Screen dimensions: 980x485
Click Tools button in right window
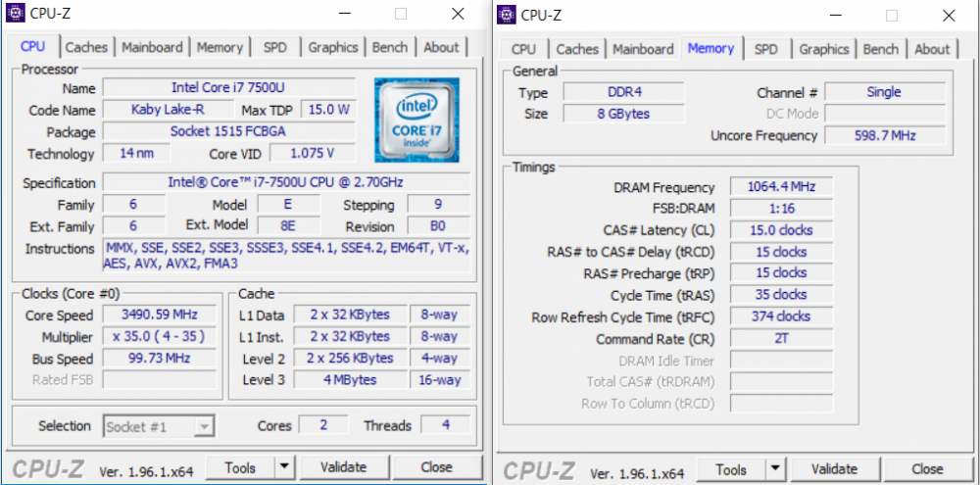(x=731, y=468)
